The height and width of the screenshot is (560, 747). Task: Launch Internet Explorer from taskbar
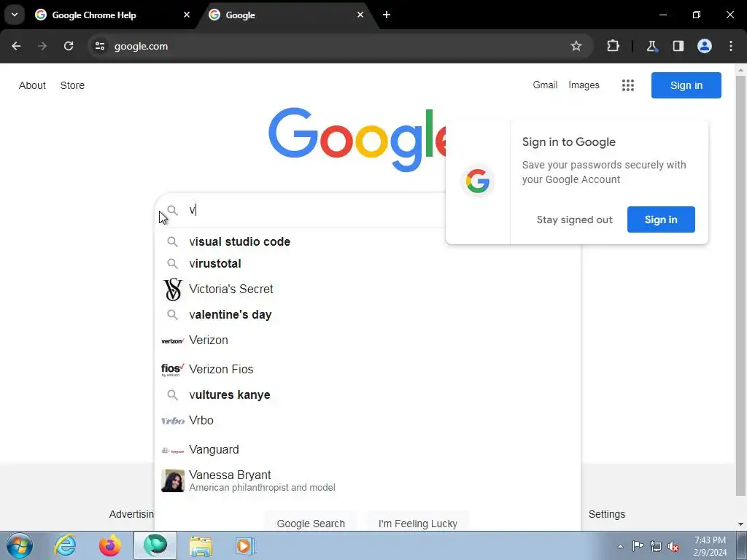tap(65, 545)
